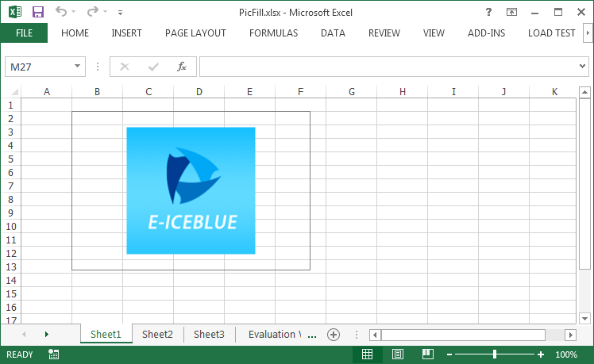
Task: Open zoom dialog via 100% label
Action: [x=566, y=354]
